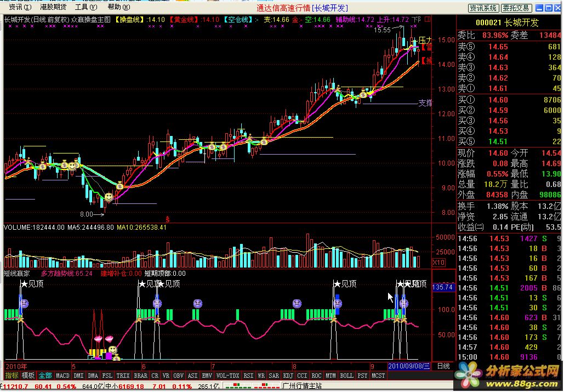Image resolution: width=564 pixels, height=392 pixels.
Task: Switch to the SAR indicator tab
Action: 274,376
